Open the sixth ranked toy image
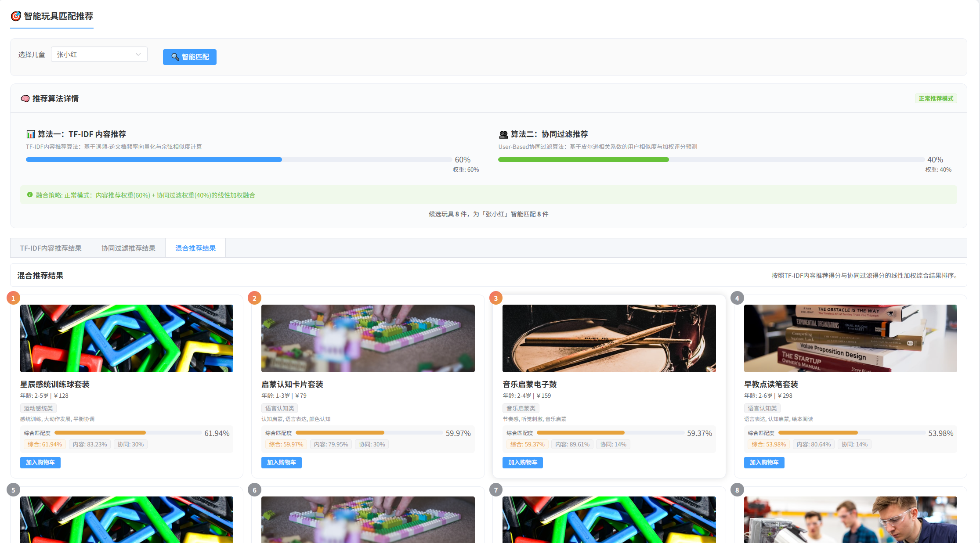The width and height of the screenshot is (980, 543). [368, 520]
